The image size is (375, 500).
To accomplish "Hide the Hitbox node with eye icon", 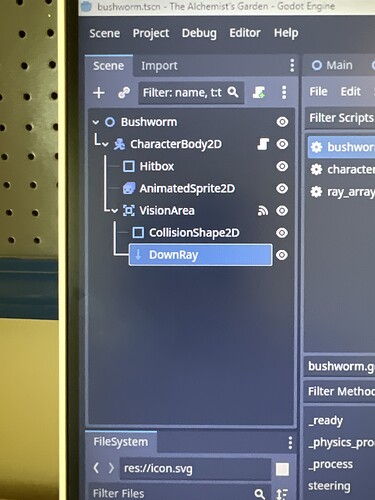I will coord(282,166).
